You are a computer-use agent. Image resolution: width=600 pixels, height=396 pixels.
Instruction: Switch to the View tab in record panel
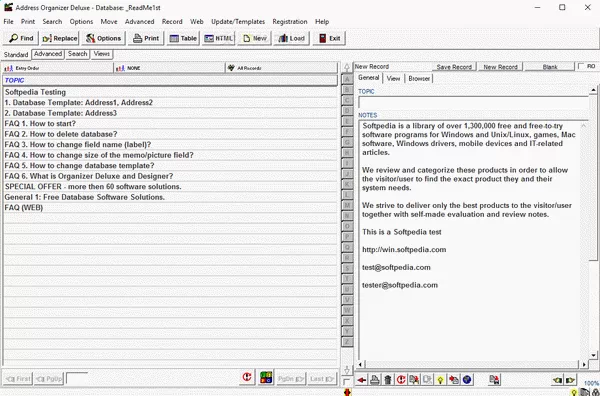(393, 78)
